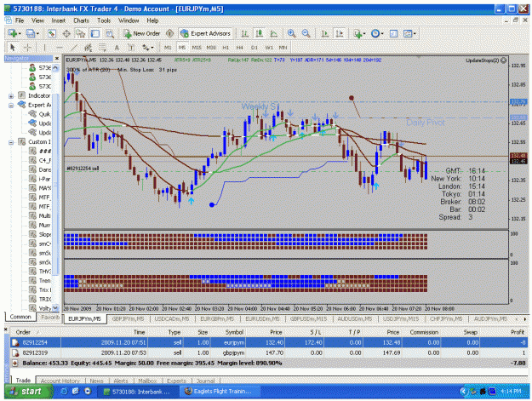Select the horizontal line tool
Screen dimensions: 532x401
(x=59, y=47)
